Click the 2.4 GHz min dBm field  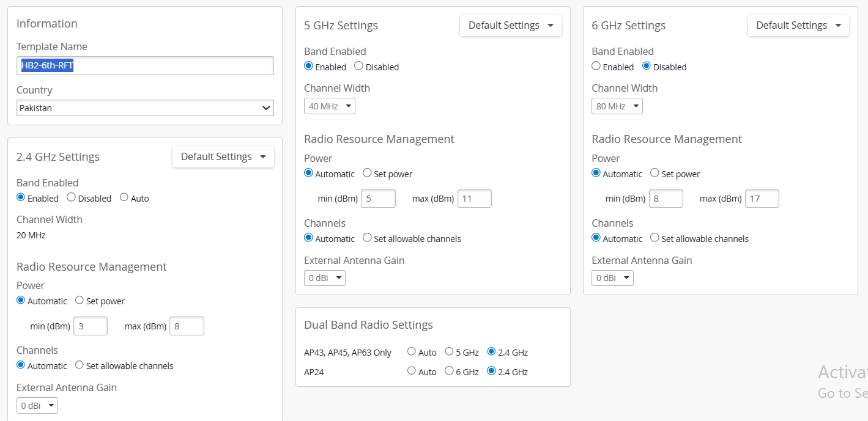(90, 326)
